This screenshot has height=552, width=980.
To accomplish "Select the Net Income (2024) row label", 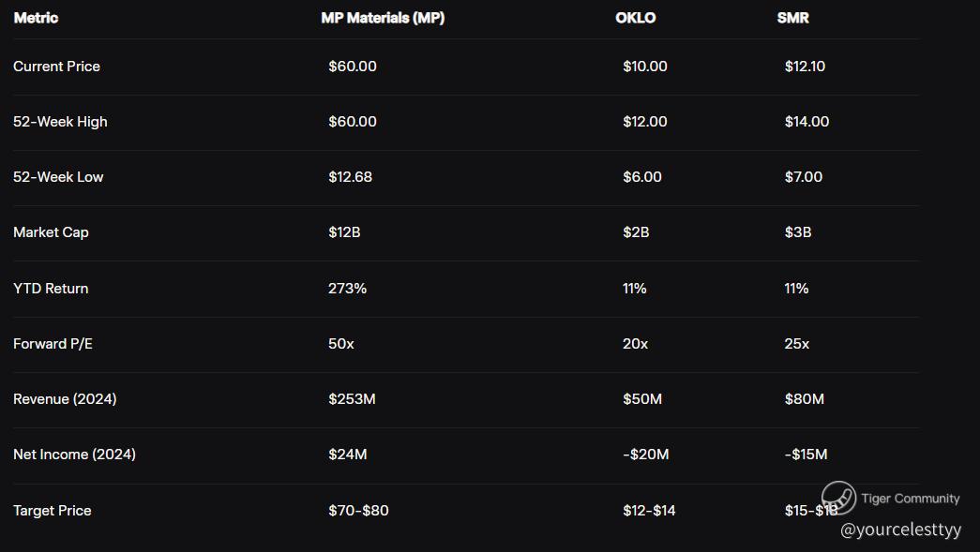I will [x=74, y=455].
